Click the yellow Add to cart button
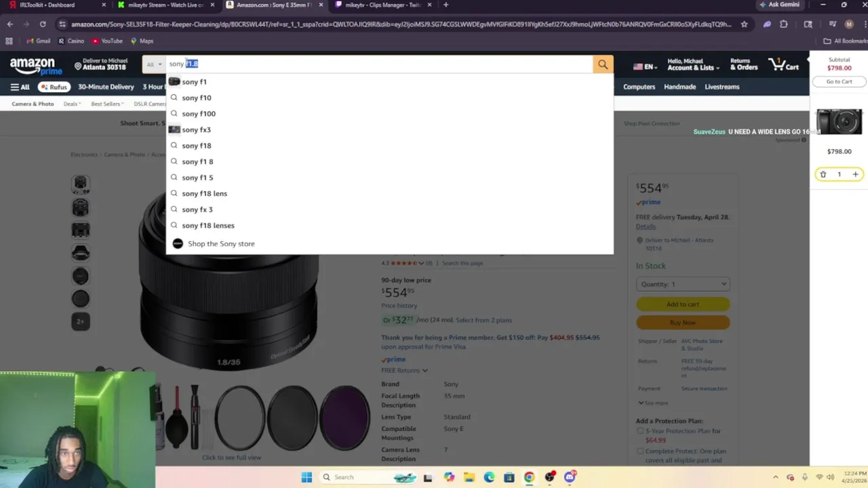The image size is (868, 488). tap(683, 304)
